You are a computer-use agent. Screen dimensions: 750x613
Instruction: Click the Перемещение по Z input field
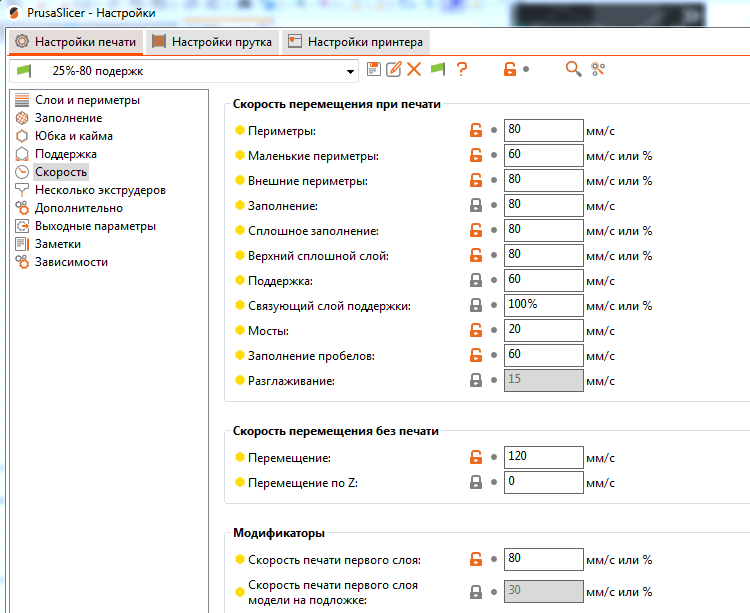(543, 482)
